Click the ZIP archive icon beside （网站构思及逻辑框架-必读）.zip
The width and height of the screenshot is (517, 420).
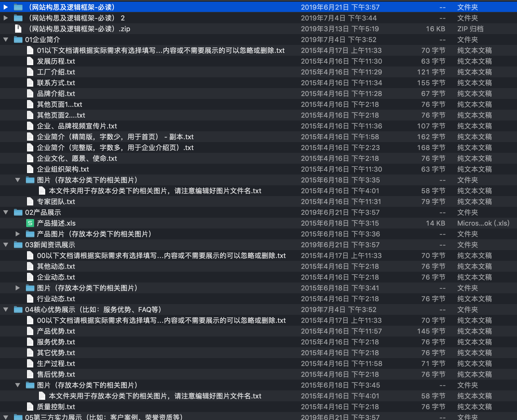pyautogui.click(x=18, y=28)
